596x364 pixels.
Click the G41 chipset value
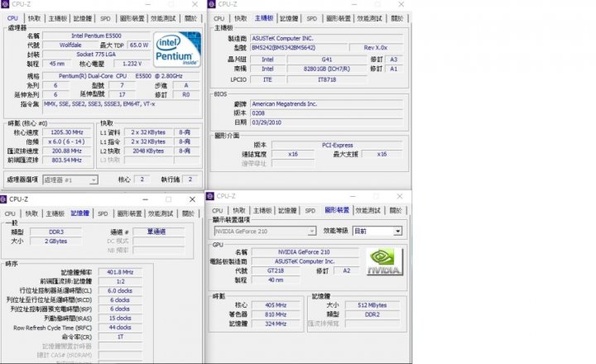327,60
